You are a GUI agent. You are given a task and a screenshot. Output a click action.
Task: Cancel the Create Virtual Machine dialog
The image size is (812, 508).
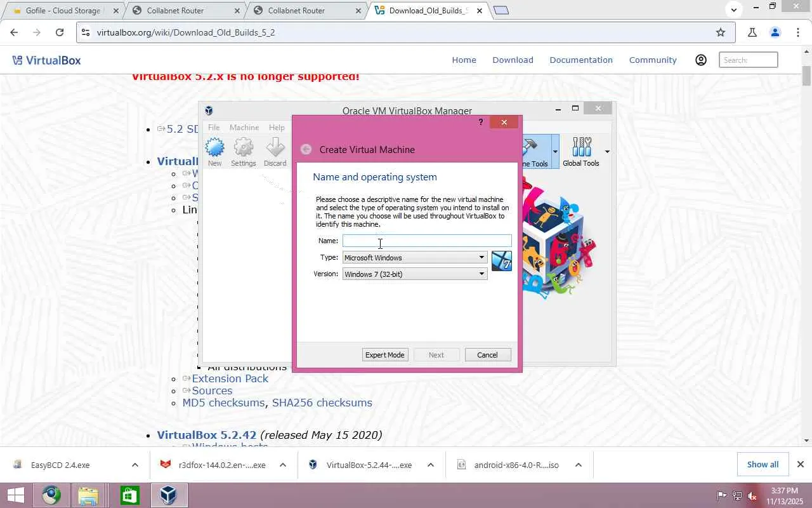[x=487, y=355]
